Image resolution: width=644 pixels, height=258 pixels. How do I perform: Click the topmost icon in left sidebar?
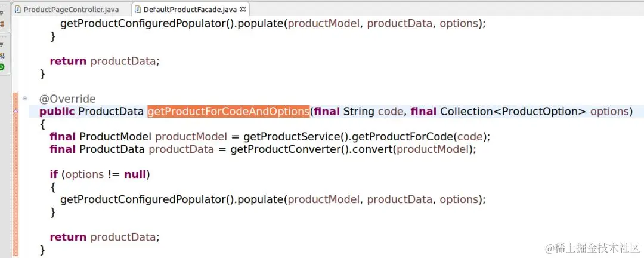click(2, 13)
